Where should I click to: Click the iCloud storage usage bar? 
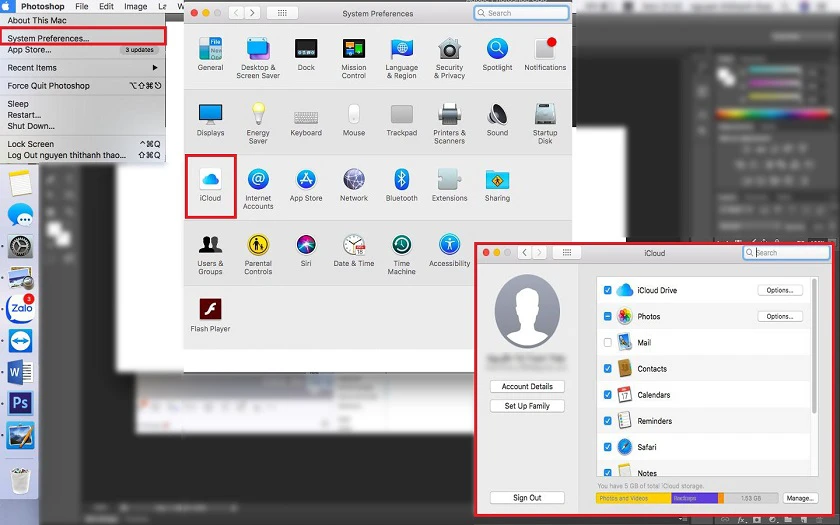point(687,498)
